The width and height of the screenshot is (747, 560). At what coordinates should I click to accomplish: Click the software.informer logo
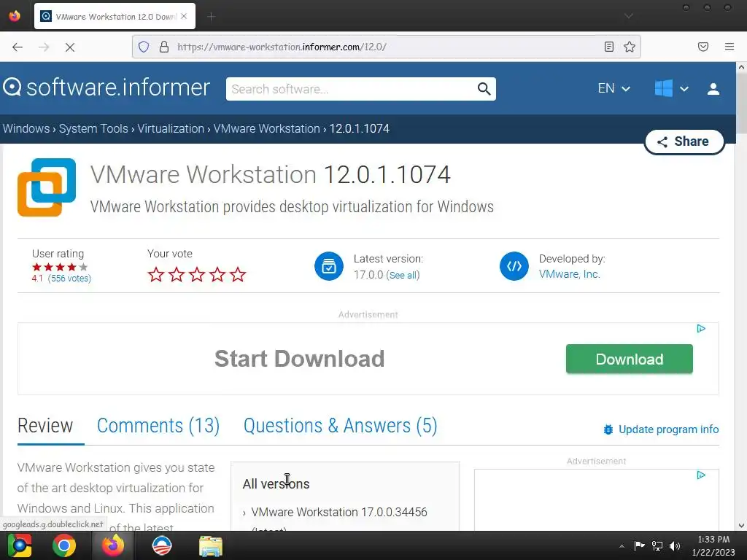[x=107, y=87]
